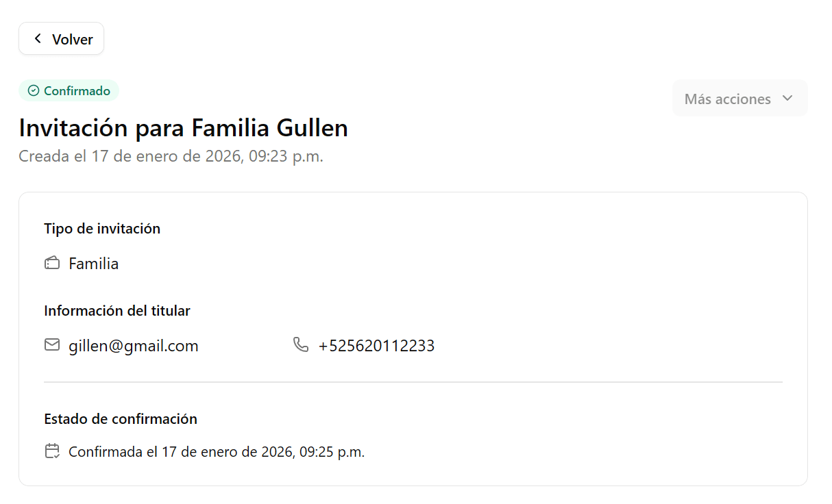The width and height of the screenshot is (832, 504).
Task: Click the email gillen@gmail.com
Action: coord(133,346)
